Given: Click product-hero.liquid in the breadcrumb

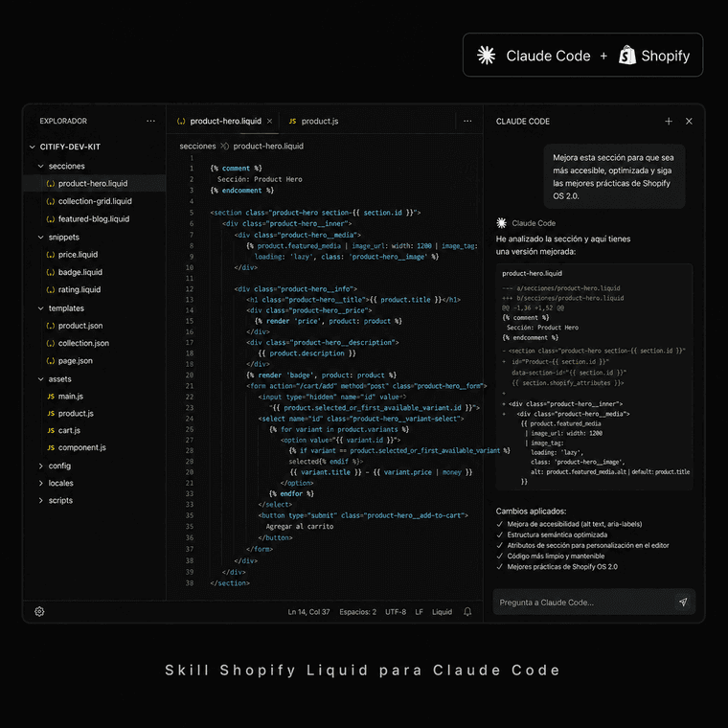Looking at the screenshot, I should click(x=268, y=147).
